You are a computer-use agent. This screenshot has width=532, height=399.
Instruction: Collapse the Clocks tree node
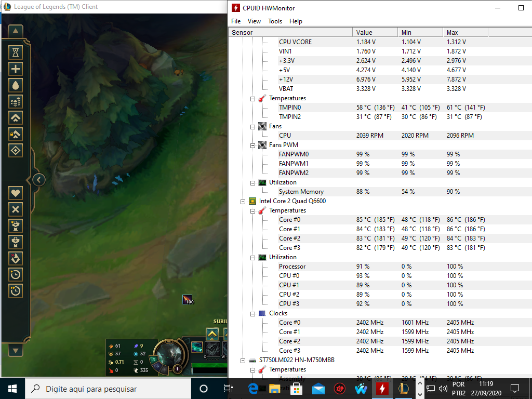(x=253, y=314)
